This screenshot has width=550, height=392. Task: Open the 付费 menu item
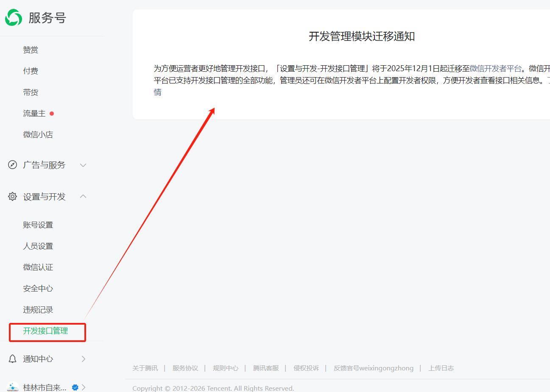pos(31,71)
